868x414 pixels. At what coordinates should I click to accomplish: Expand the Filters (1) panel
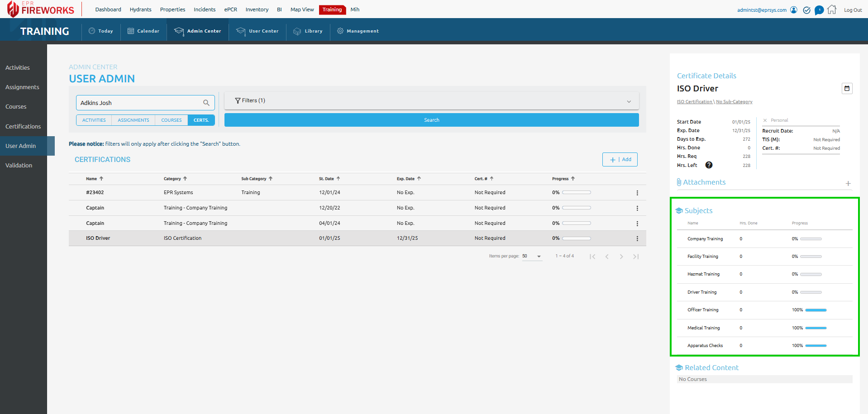[x=431, y=101]
